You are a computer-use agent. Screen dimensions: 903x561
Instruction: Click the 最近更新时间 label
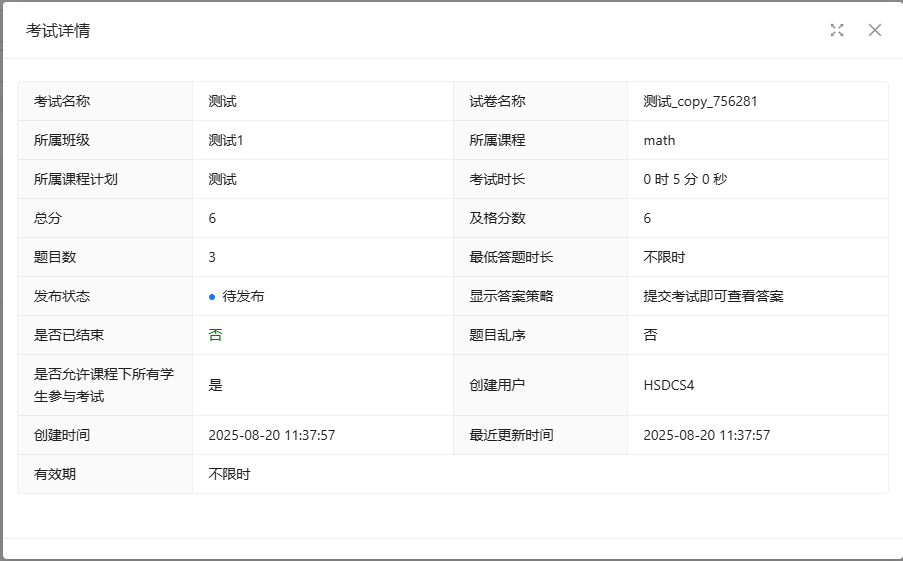coord(511,435)
